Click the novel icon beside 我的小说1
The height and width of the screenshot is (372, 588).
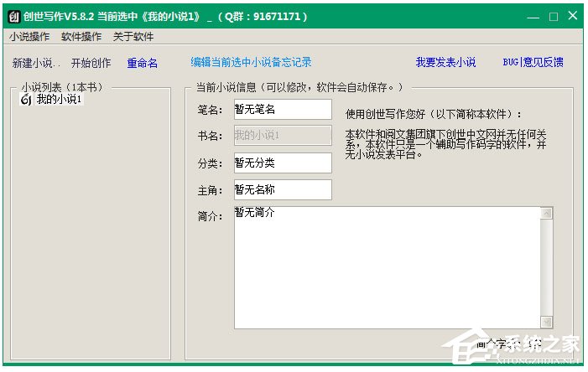pos(26,100)
